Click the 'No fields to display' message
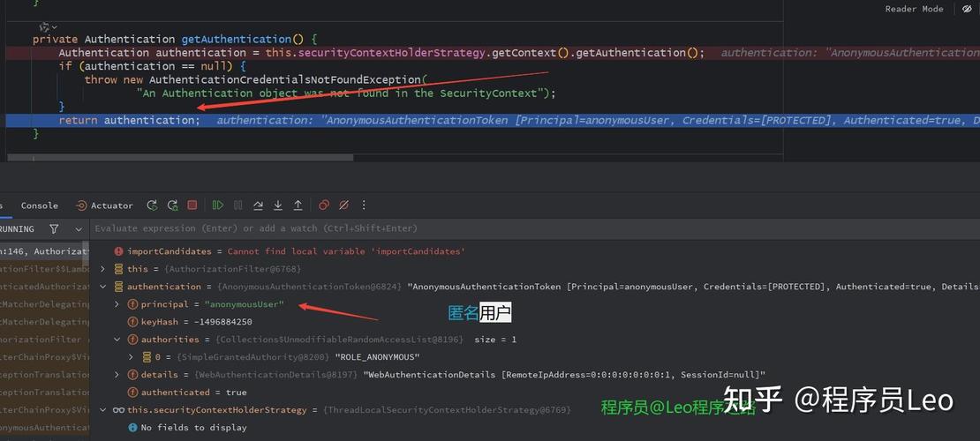980x441 pixels. point(193,428)
